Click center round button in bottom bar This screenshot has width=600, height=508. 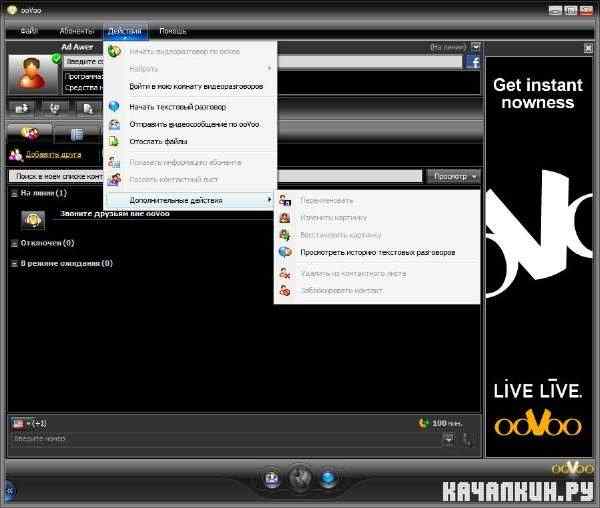click(x=300, y=477)
